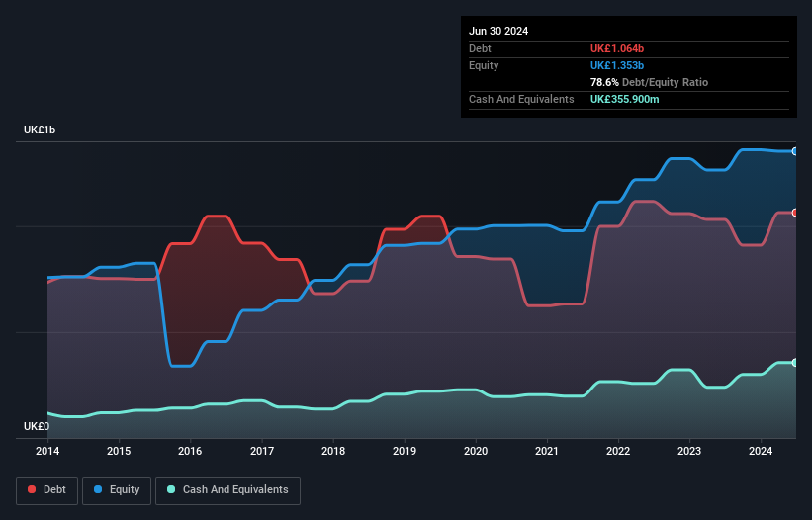Click the UK£355.900m cash value
Image resolution: width=812 pixels, height=520 pixels.
(x=624, y=99)
